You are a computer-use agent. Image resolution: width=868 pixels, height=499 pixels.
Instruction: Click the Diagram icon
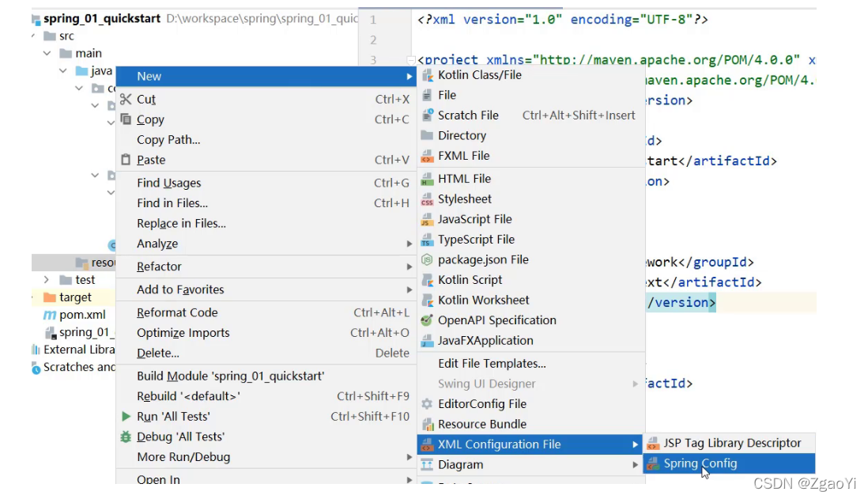(427, 465)
